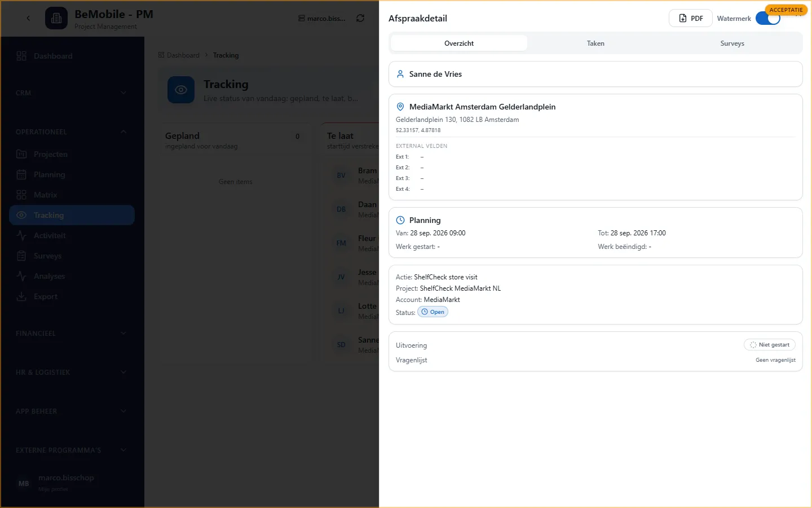Select Tracking in the sidebar

pyautogui.click(x=72, y=215)
